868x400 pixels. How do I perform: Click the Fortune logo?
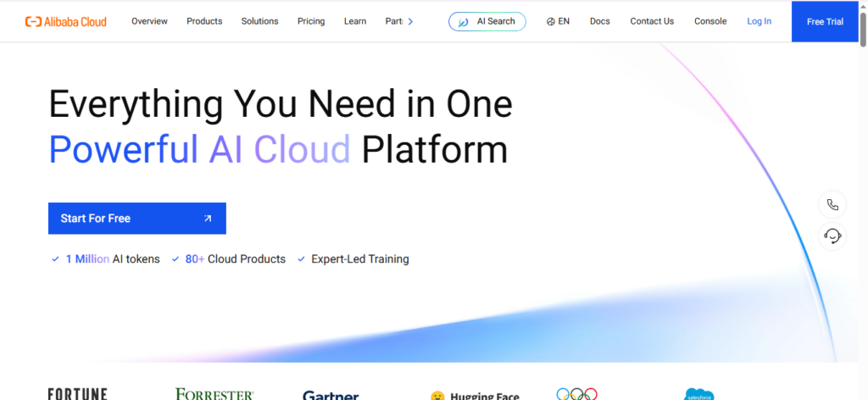[x=77, y=394]
